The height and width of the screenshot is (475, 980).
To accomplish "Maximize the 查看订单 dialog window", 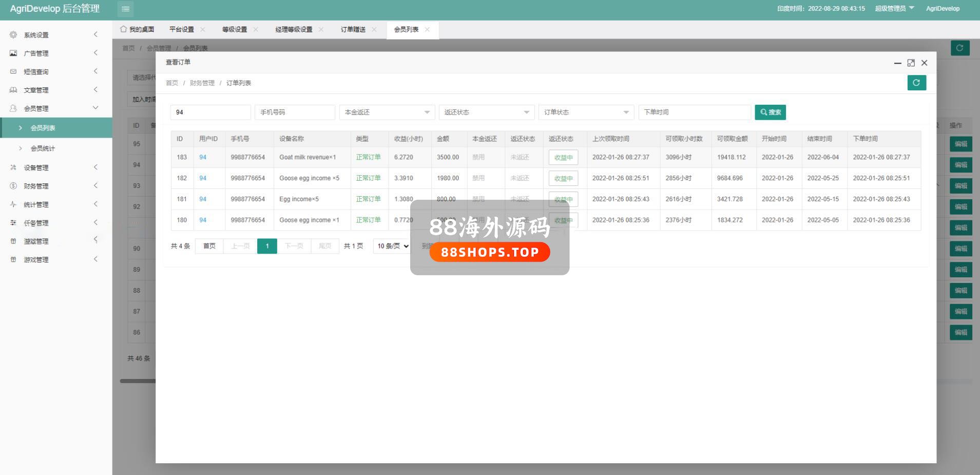I will tap(911, 63).
